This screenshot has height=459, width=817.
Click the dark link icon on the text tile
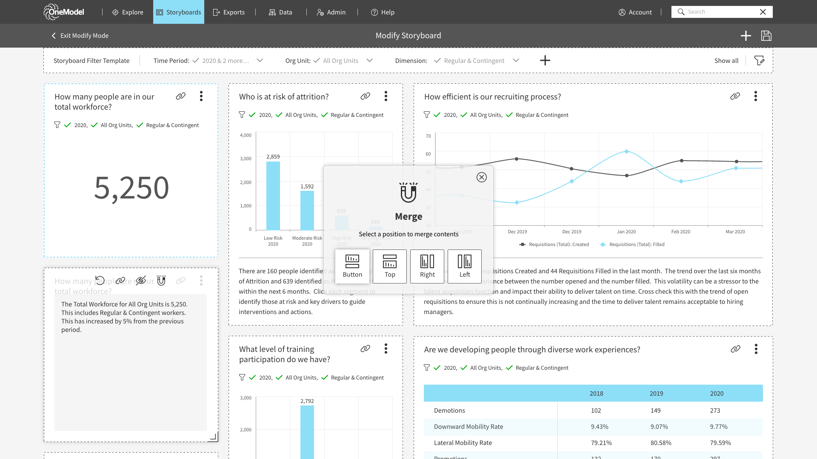tap(120, 281)
